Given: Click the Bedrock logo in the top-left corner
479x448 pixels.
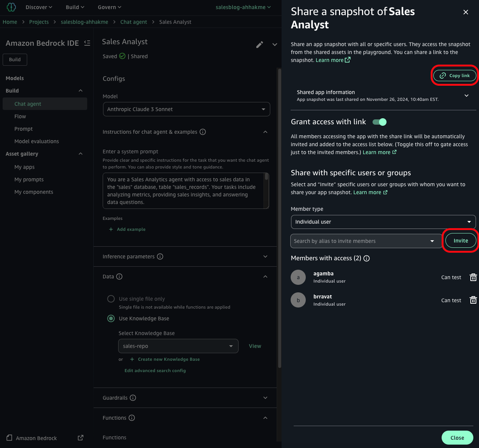Looking at the screenshot, I should click(x=11, y=7).
